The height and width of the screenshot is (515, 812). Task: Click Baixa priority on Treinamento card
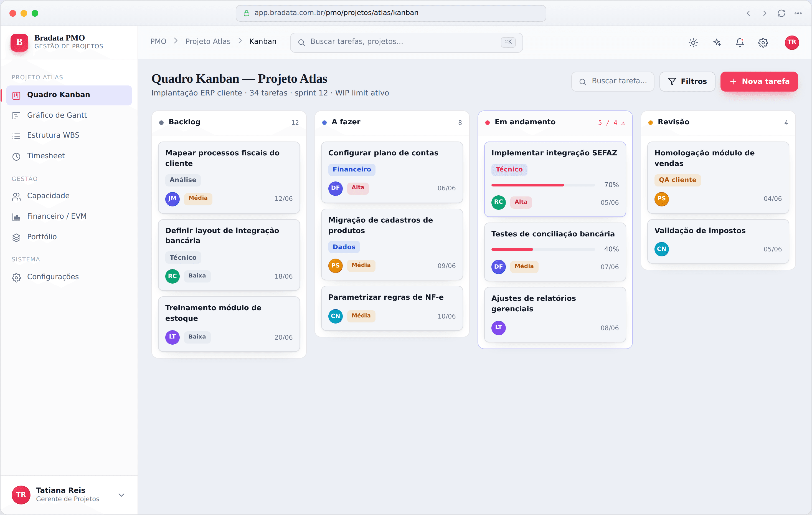click(197, 337)
